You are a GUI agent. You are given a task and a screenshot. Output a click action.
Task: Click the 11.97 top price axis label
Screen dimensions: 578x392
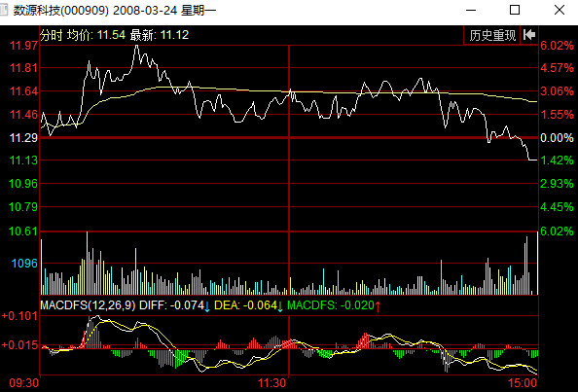[x=23, y=46]
